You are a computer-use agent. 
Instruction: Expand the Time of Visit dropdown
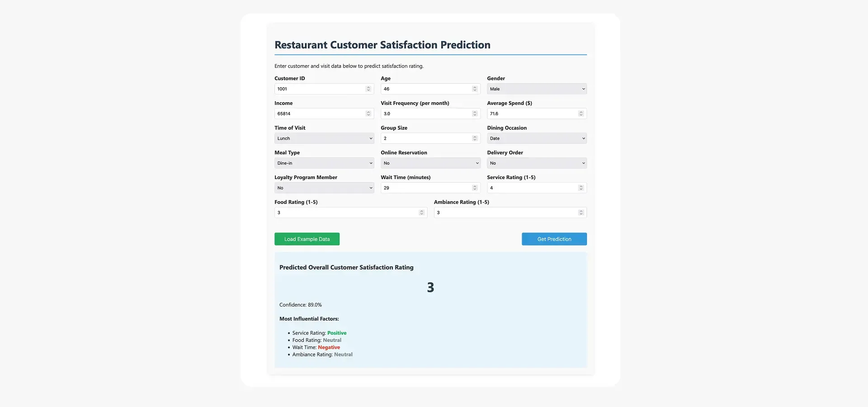[x=324, y=138]
